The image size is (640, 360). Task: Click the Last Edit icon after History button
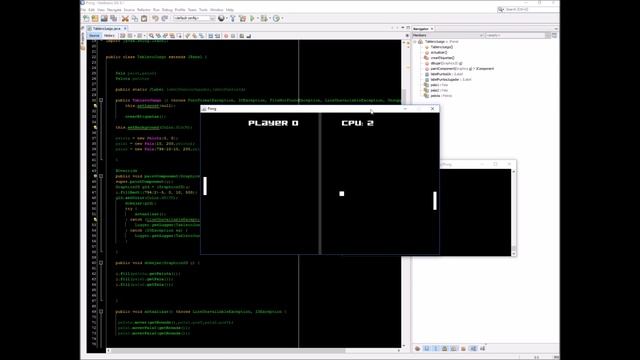122,36
